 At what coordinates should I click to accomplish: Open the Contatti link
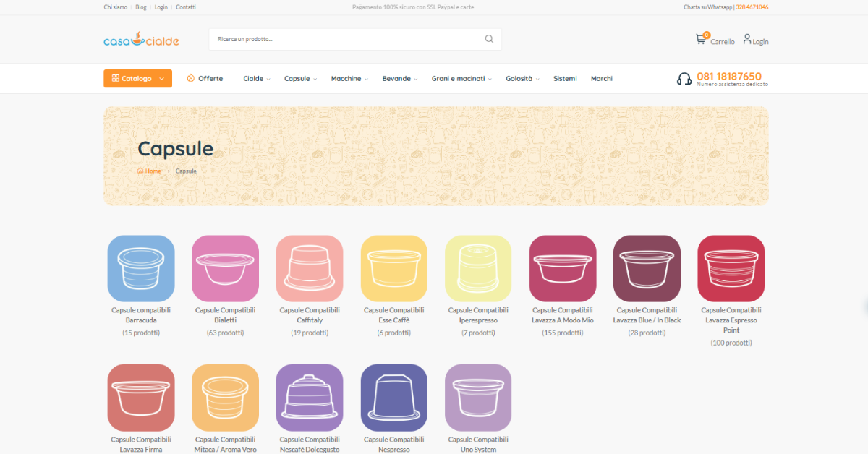click(186, 7)
